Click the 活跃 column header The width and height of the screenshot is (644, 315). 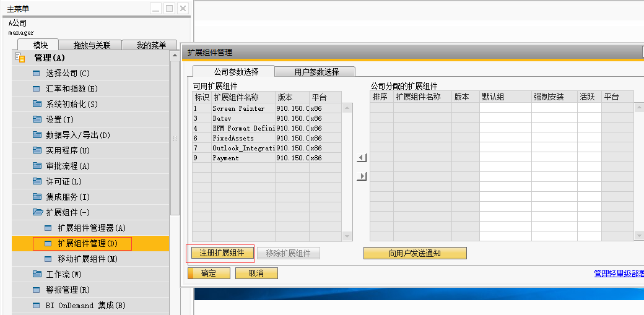tap(589, 97)
